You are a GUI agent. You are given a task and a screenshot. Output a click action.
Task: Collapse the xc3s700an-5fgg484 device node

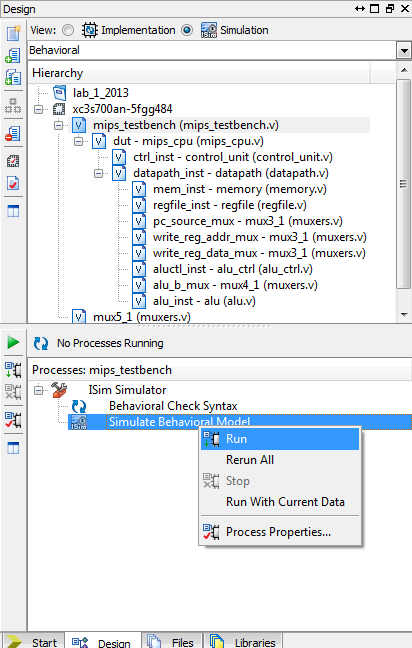tap(39, 109)
